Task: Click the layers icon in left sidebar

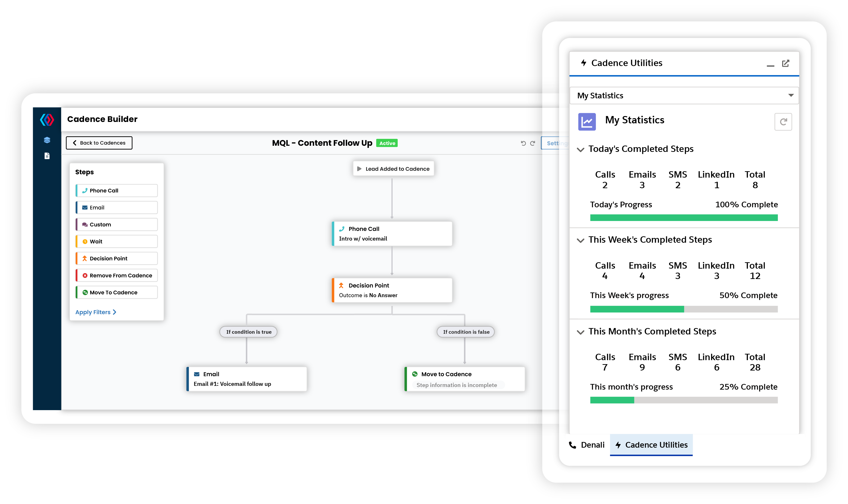Action: click(x=47, y=140)
